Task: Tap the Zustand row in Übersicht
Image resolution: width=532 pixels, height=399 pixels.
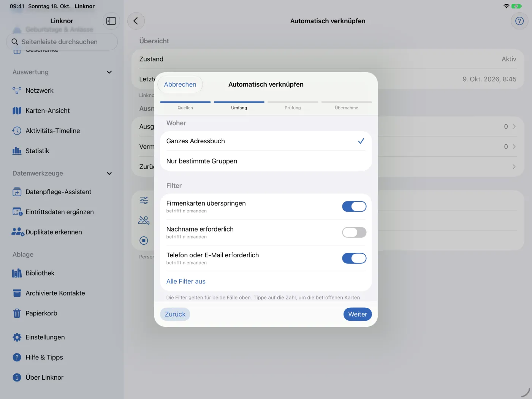Action: (x=328, y=59)
